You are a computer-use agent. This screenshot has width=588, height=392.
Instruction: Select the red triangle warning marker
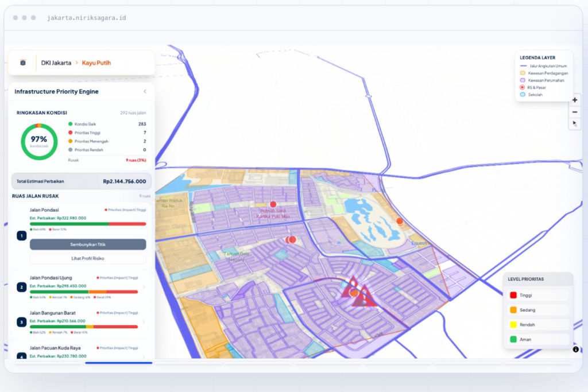tap(358, 293)
